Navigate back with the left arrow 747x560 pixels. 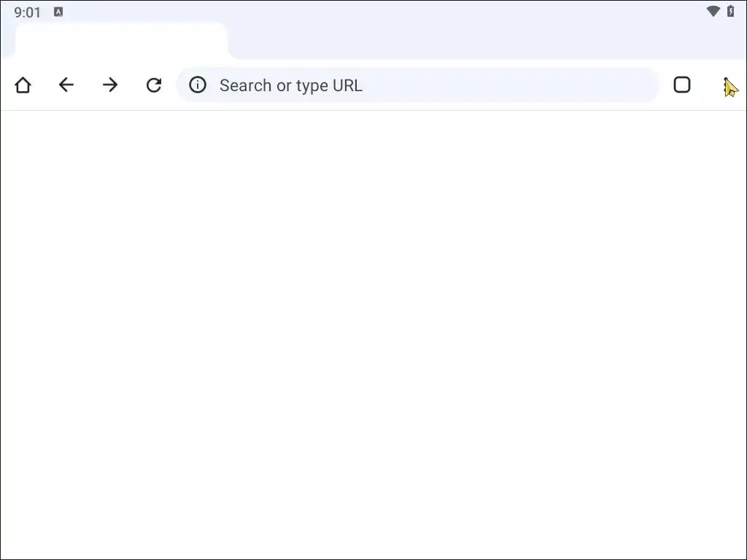click(66, 85)
